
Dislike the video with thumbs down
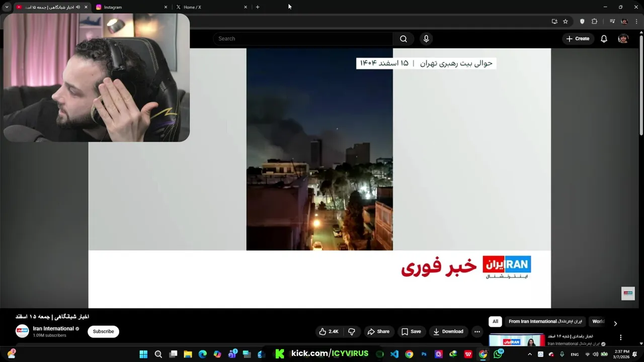point(352,331)
